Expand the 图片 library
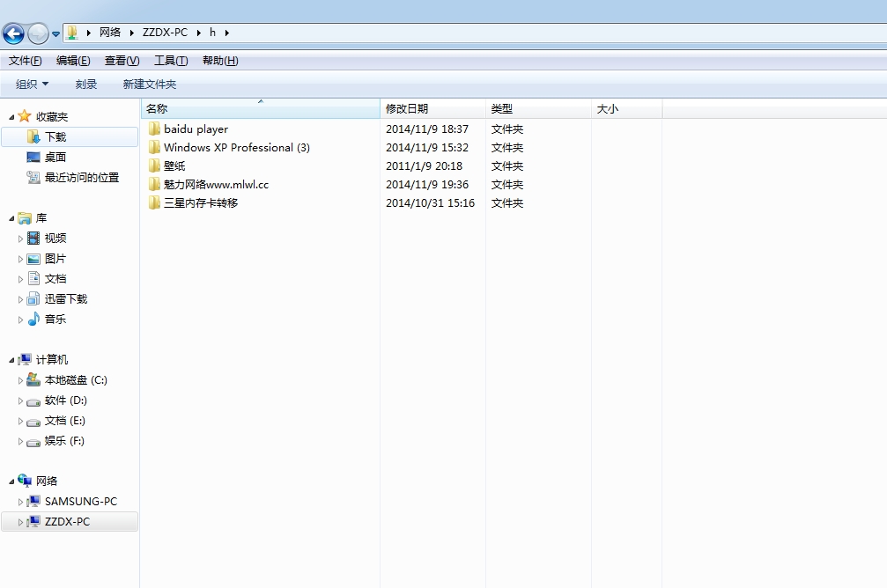 pos(20,259)
